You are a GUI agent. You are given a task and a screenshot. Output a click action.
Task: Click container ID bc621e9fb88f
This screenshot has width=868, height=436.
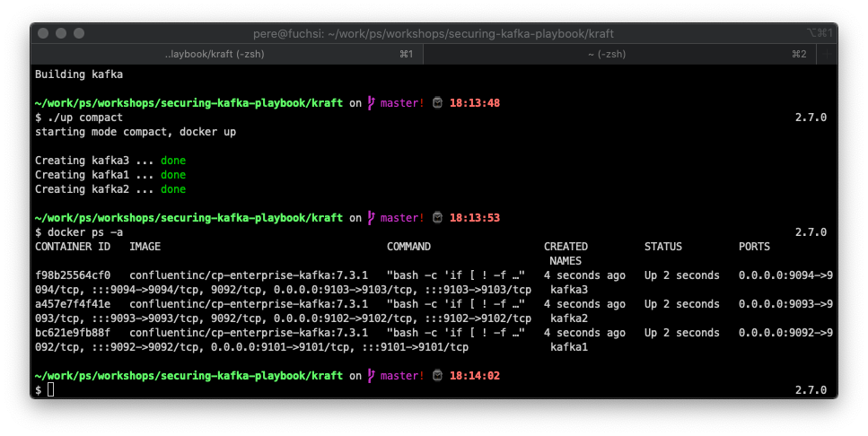coord(73,333)
